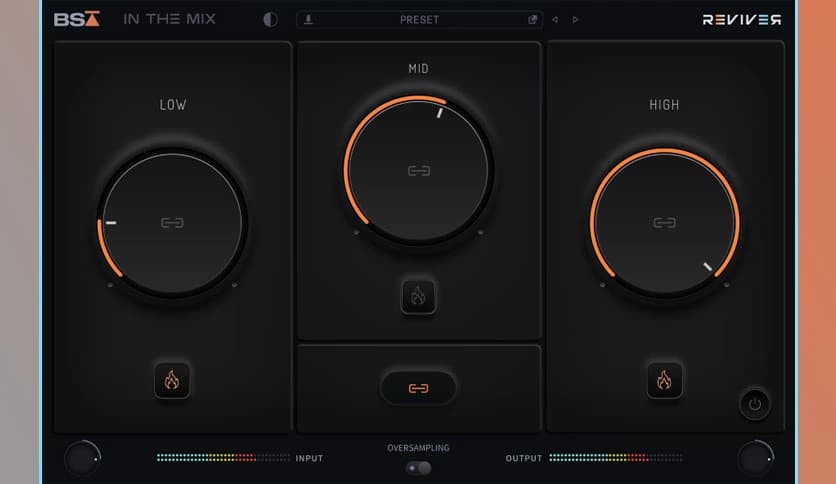Click the OUTPUT label

524,458
